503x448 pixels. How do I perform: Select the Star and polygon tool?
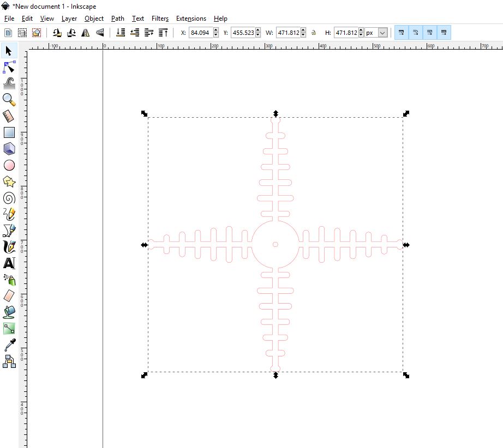(9, 181)
